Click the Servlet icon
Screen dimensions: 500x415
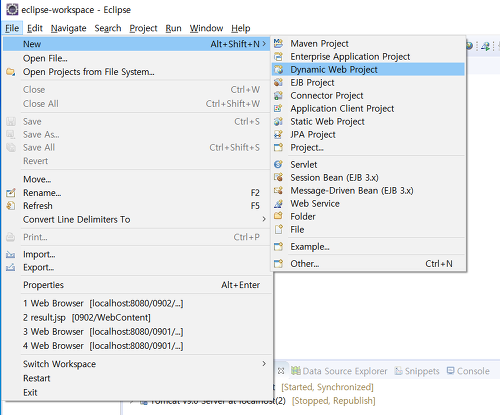click(278, 164)
